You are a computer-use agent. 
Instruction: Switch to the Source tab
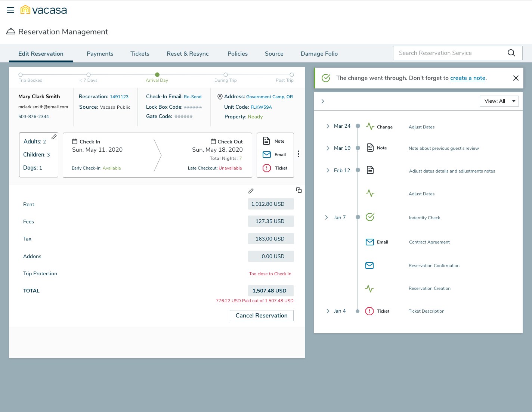(x=274, y=54)
